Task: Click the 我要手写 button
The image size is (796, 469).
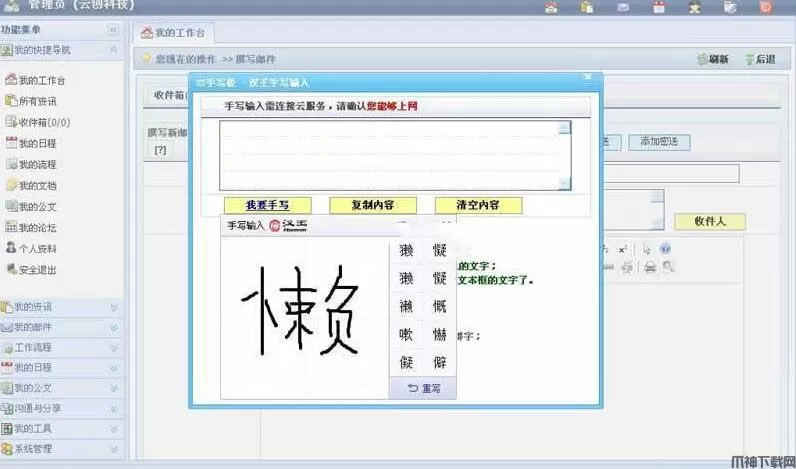Action: click(268, 205)
